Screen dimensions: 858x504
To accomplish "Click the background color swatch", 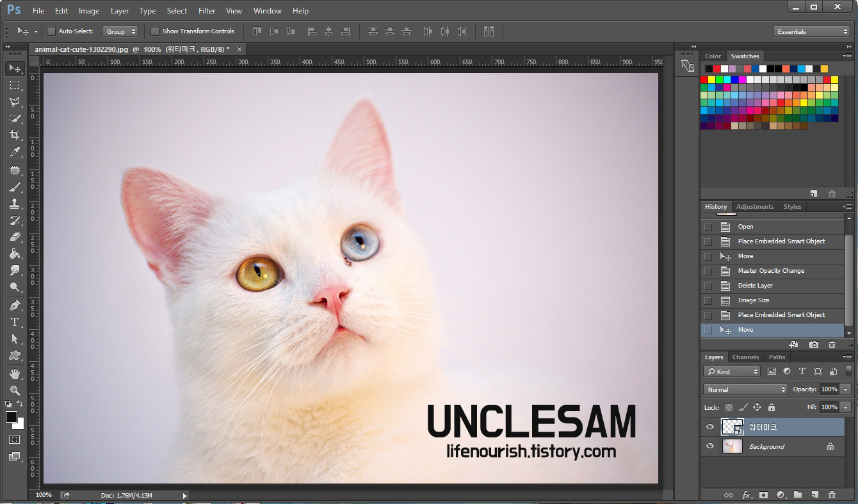I will coord(20,425).
